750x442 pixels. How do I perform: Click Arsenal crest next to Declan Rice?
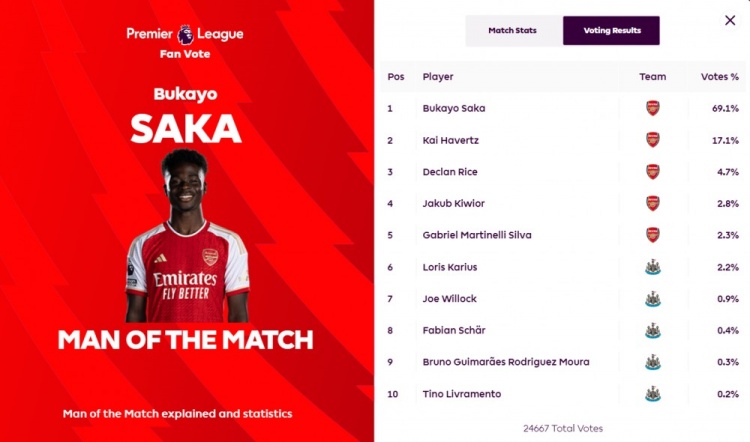tap(652, 172)
